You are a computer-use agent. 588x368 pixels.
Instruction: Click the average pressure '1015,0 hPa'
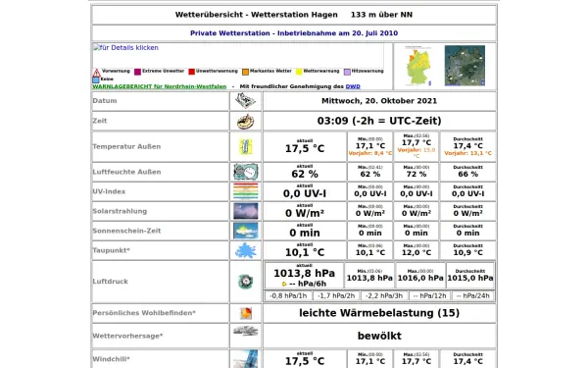[x=470, y=279]
